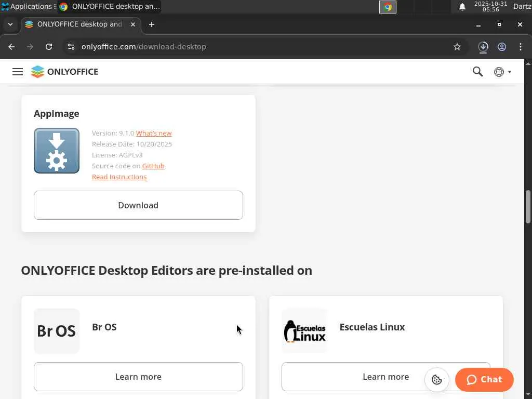
Task: Click the page vertical scrollbar thumb
Action: click(x=528, y=207)
